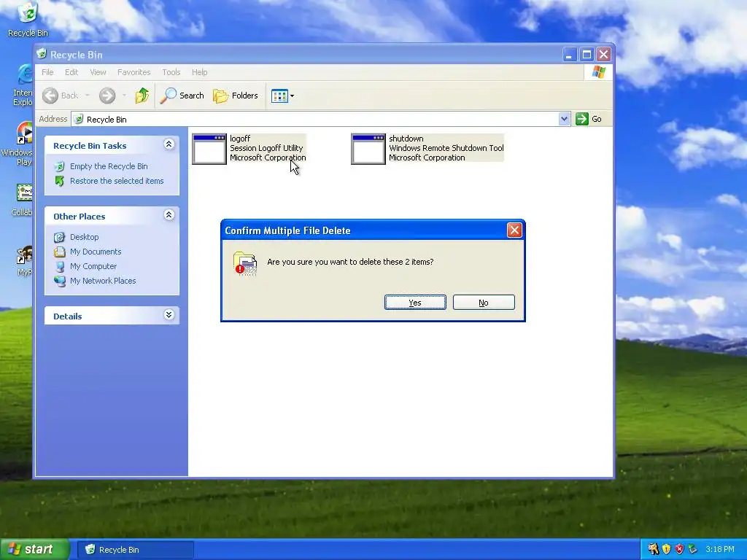
Task: Click the Empty the Recycle Bin icon
Action: pyautogui.click(x=60, y=166)
